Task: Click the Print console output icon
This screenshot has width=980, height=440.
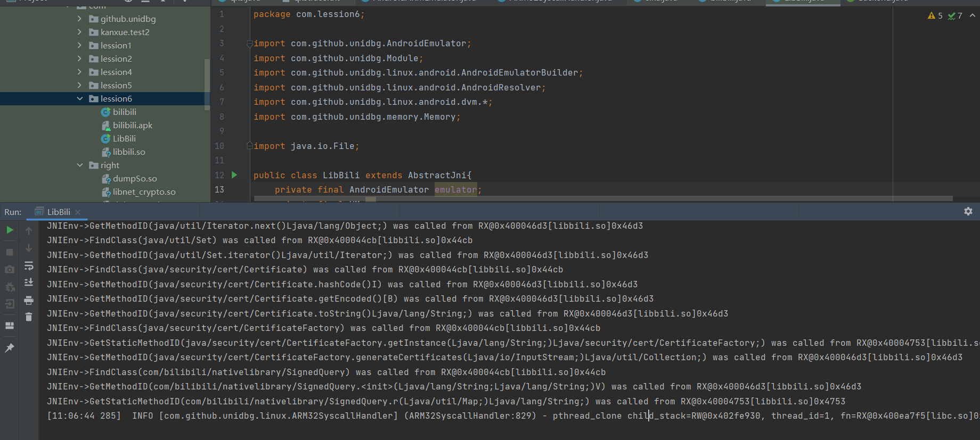Action: pos(29,301)
